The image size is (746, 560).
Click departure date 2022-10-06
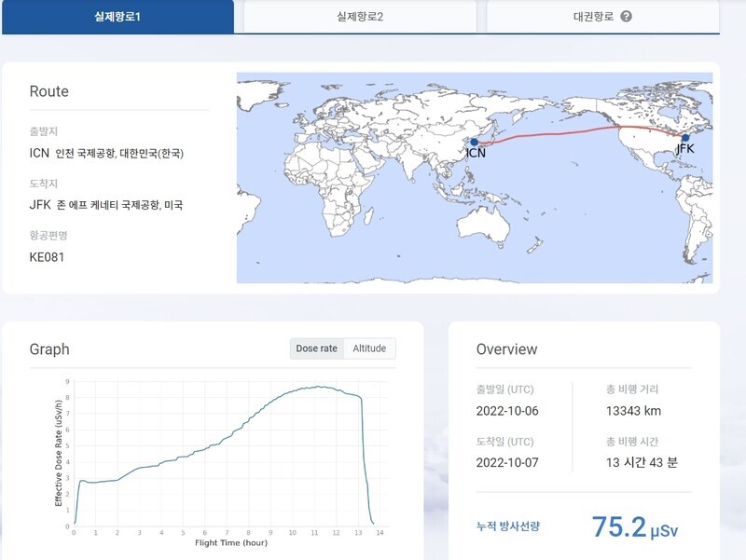(507, 411)
